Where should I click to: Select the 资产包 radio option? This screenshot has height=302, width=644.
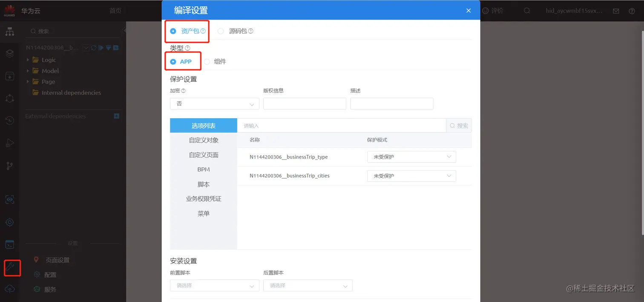click(x=172, y=31)
